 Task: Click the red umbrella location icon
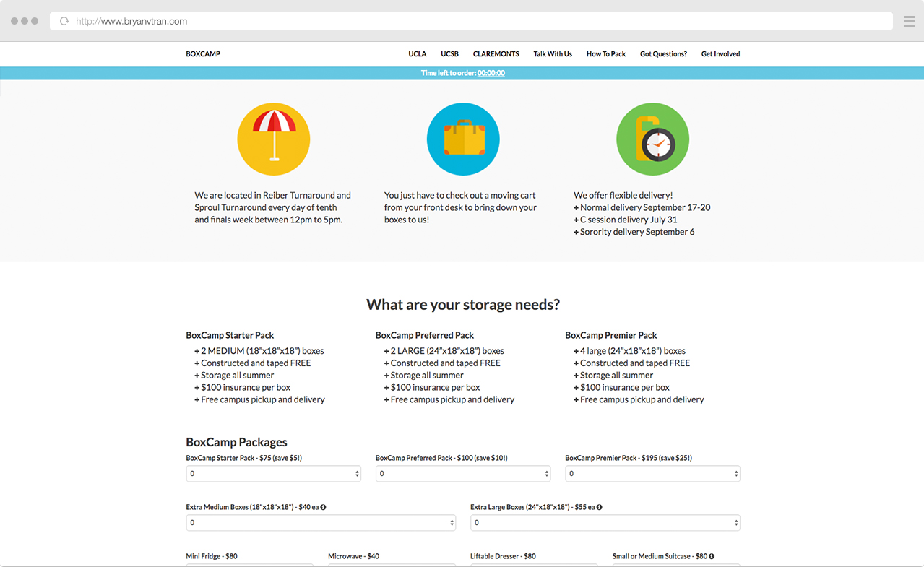pyautogui.click(x=274, y=139)
